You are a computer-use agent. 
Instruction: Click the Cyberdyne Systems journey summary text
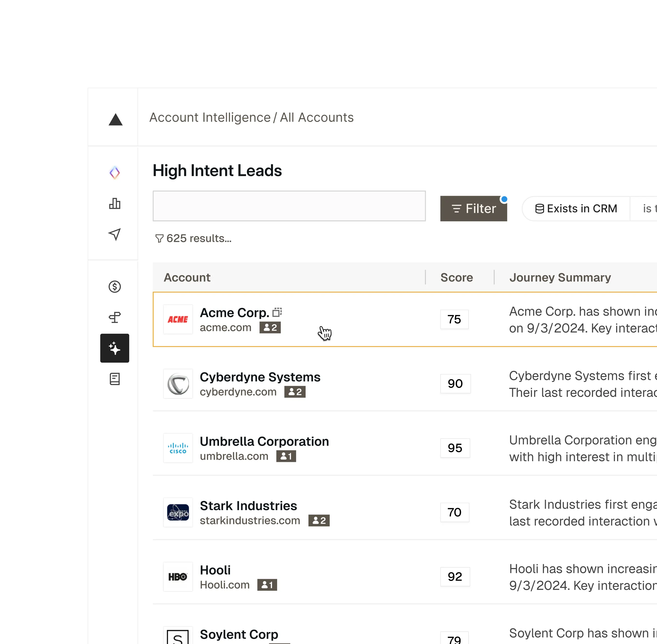coord(583,384)
